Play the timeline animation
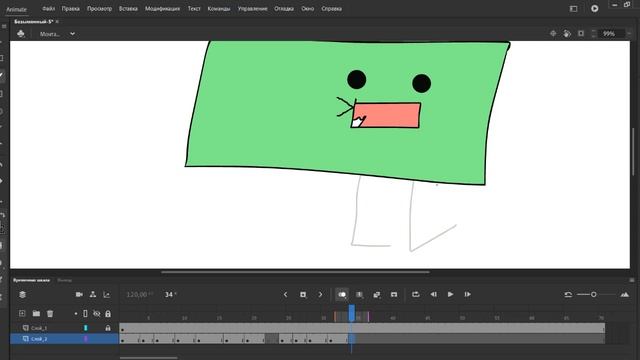 click(x=450, y=294)
